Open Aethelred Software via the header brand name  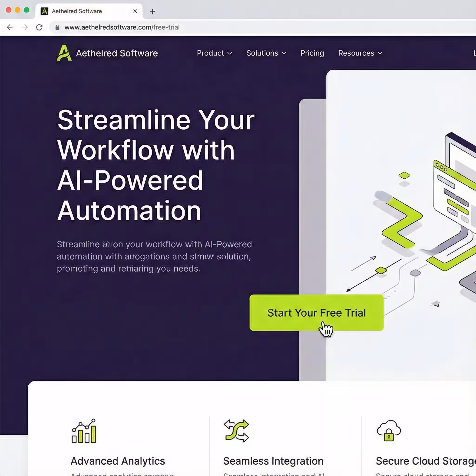coord(117,53)
